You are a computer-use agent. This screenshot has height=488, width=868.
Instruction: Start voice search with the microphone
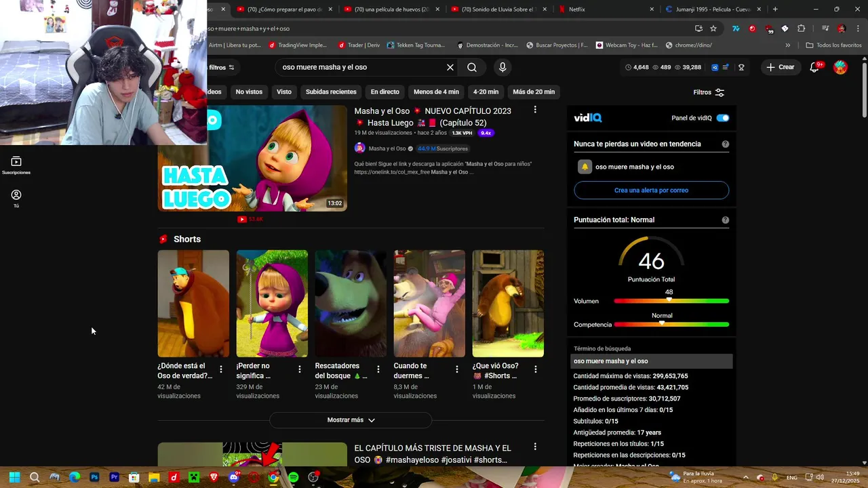[502, 67]
